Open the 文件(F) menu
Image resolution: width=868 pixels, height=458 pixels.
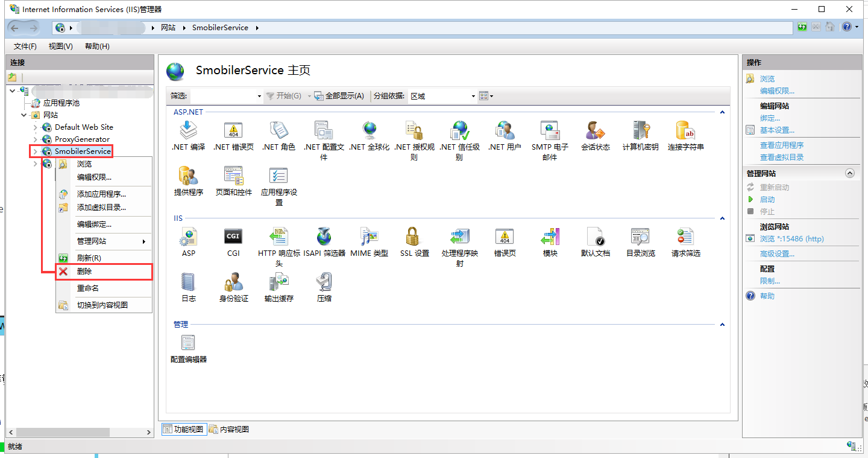[25, 46]
